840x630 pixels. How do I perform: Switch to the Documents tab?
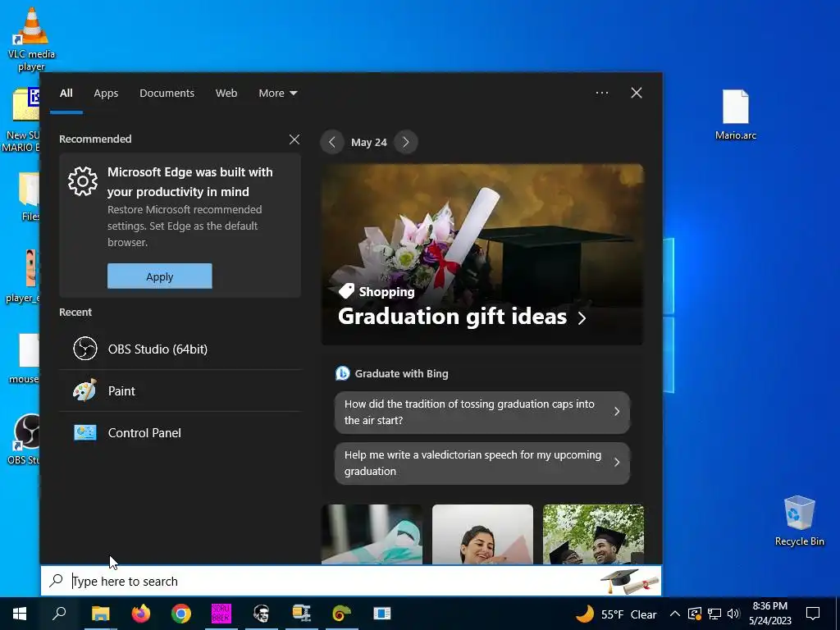[x=167, y=94]
